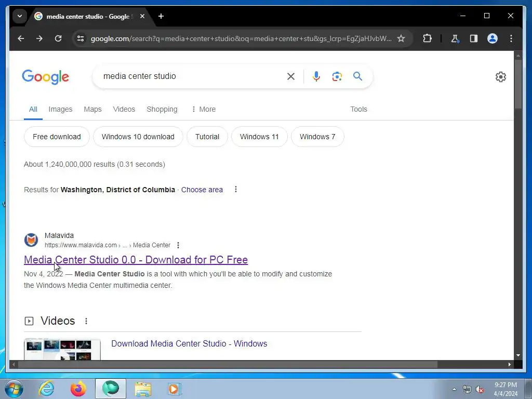This screenshot has width=532, height=399.
Task: Reload the current Google search page
Action: pyautogui.click(x=58, y=38)
